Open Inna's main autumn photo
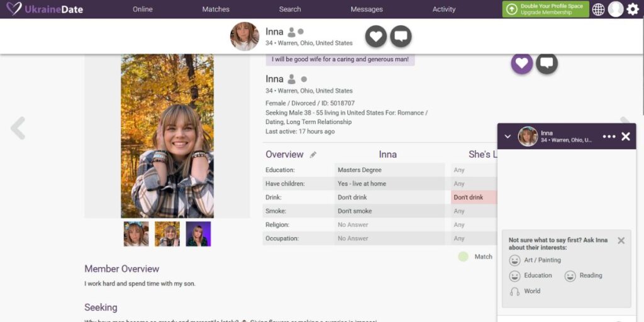This screenshot has height=322, width=644. tap(167, 136)
